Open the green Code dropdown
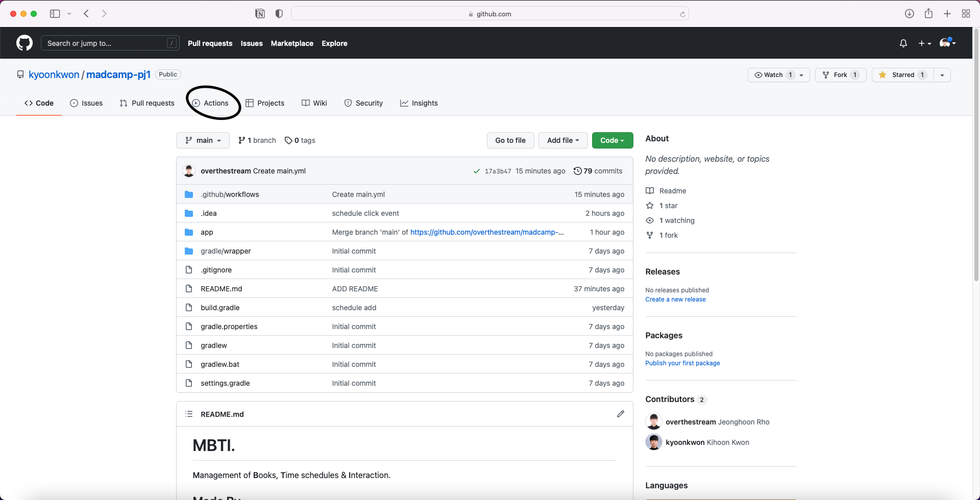The height and width of the screenshot is (500, 980). 612,140
